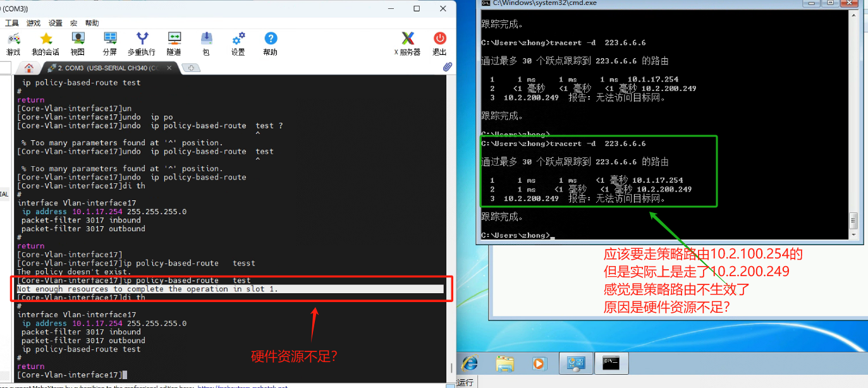The image size is (868, 388).
Task: Click the paperclip attachment icon
Action: point(447,67)
